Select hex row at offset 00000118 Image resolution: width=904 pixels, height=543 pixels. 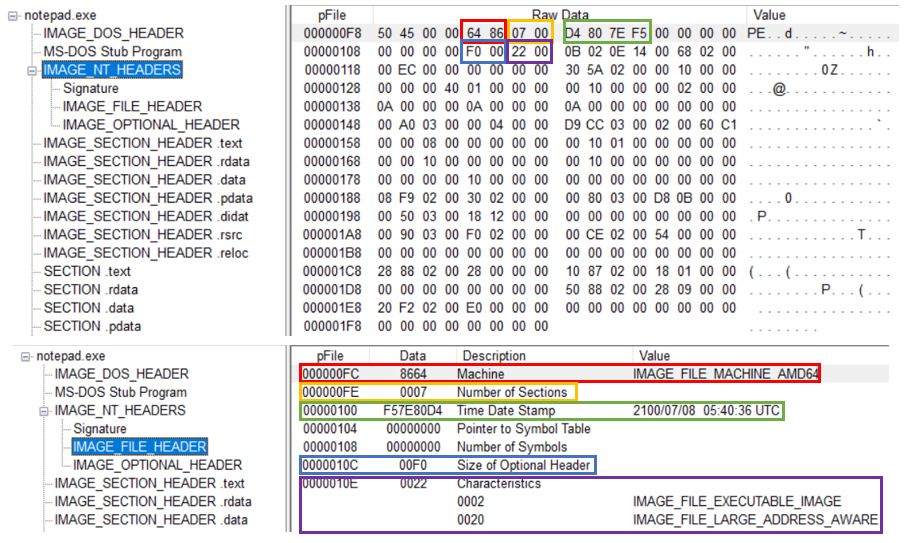594,70
